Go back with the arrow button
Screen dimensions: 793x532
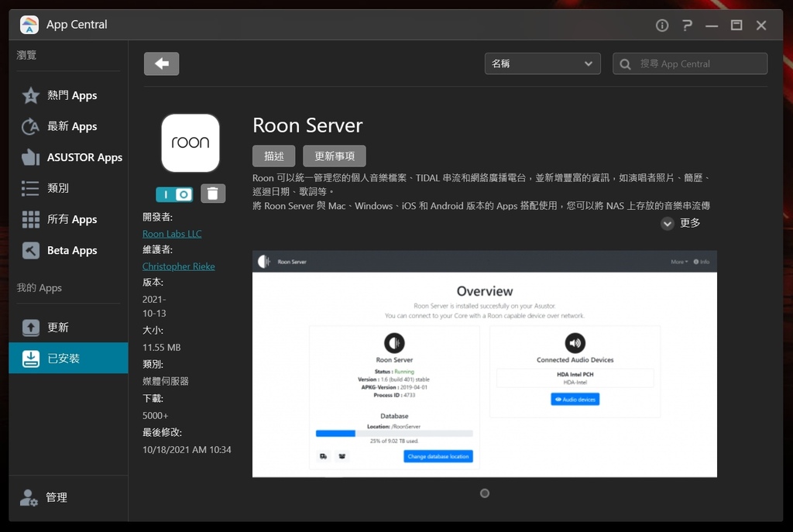pos(161,63)
